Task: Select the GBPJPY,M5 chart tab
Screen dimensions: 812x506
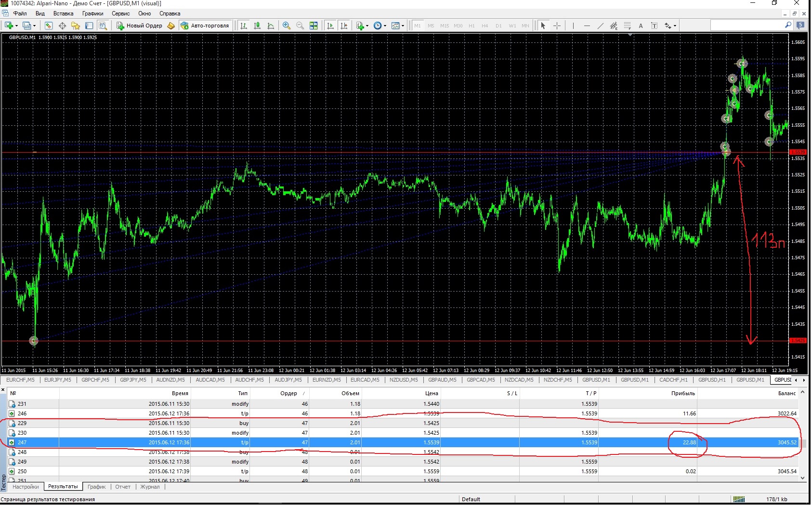Action: click(x=133, y=380)
